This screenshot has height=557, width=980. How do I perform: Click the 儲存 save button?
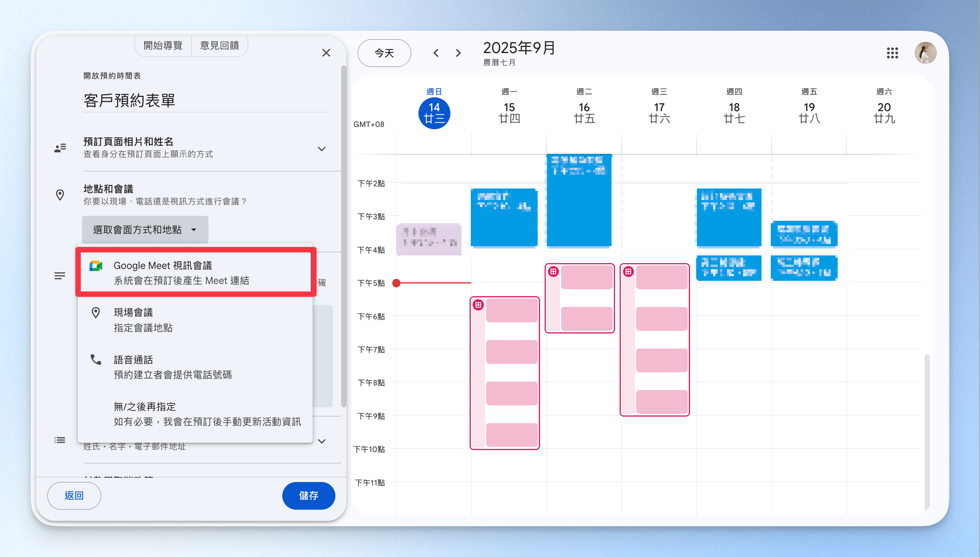[x=308, y=495]
